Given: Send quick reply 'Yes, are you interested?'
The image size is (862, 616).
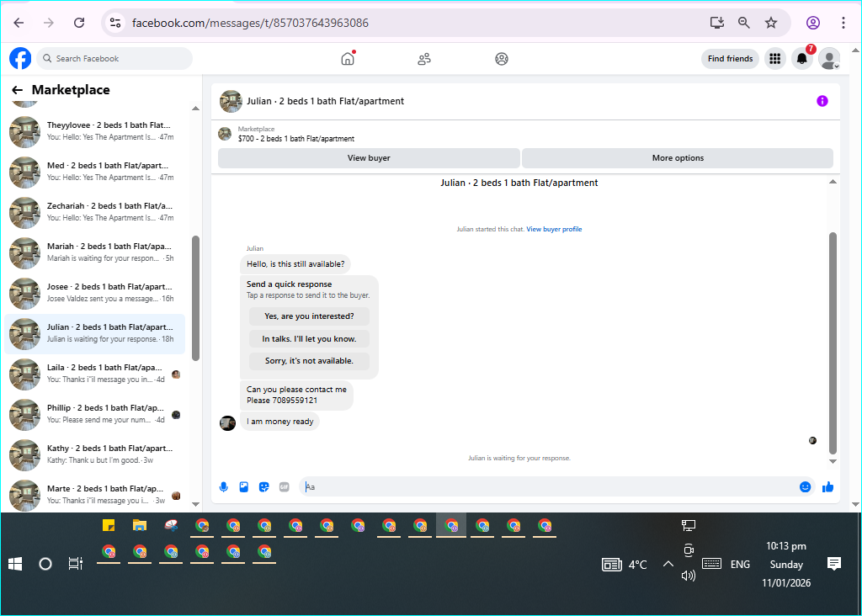Looking at the screenshot, I should coord(309,316).
